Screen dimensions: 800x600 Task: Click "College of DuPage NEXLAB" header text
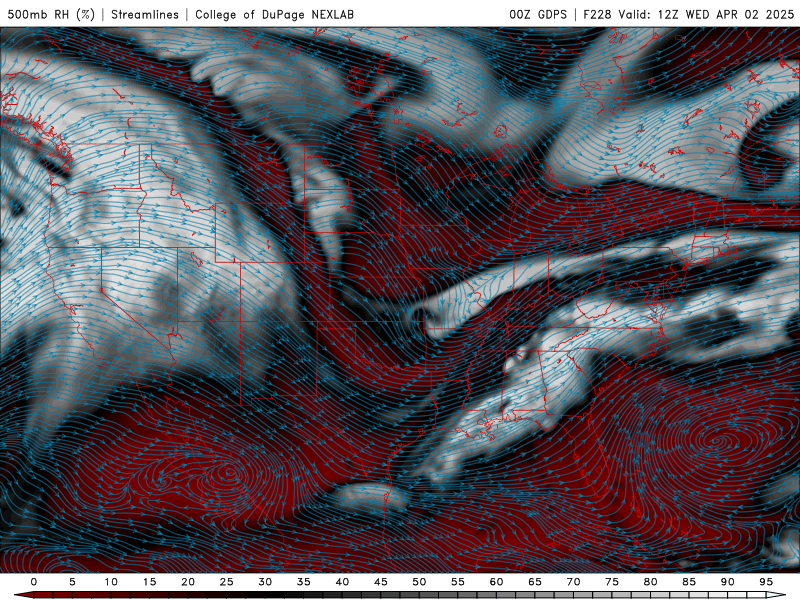point(274,14)
